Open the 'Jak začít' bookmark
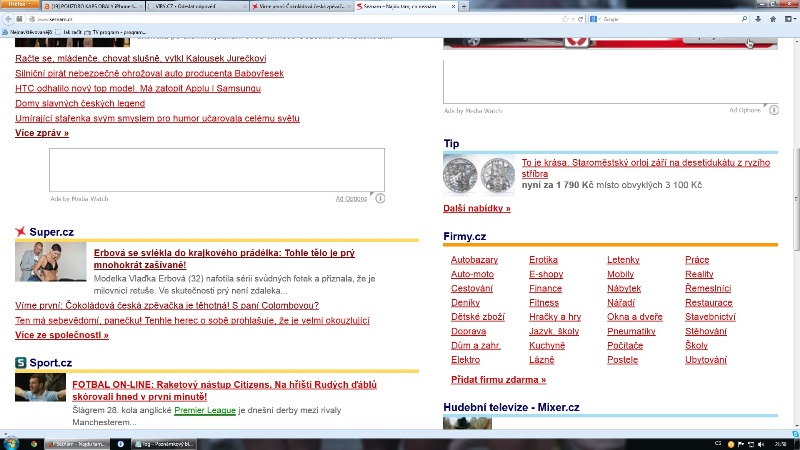The width and height of the screenshot is (800, 450). [68, 32]
